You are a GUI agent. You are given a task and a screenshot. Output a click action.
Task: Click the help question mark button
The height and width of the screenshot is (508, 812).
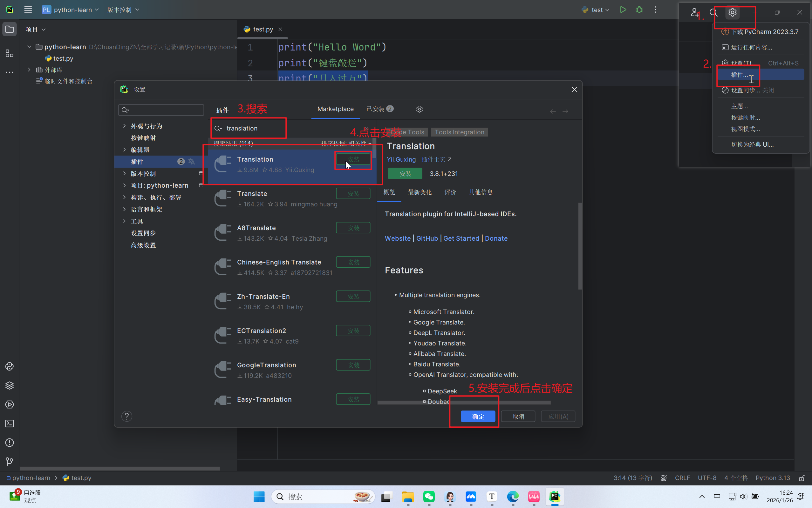[127, 416]
